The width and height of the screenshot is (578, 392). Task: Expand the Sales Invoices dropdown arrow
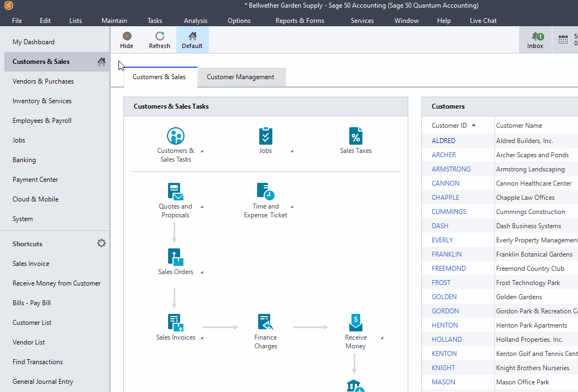(201, 337)
